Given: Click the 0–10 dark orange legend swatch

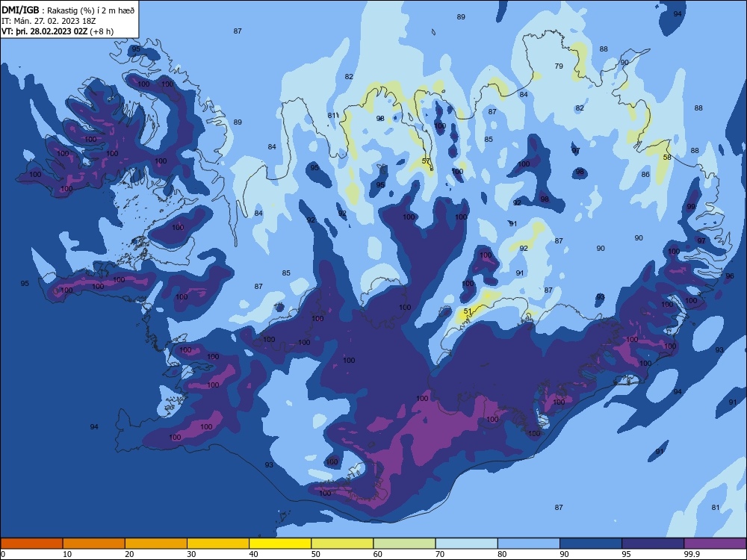Looking at the screenshot, I should click(31, 544).
